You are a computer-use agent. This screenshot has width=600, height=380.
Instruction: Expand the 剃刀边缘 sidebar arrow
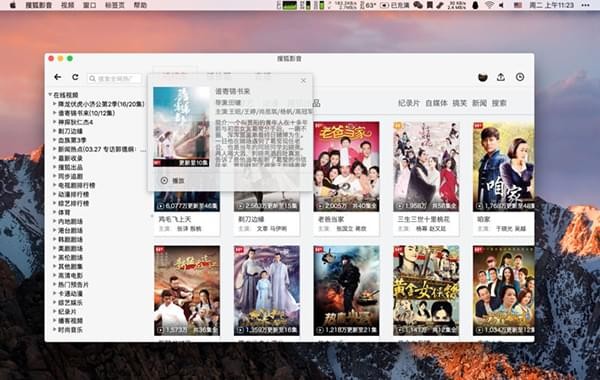point(55,131)
